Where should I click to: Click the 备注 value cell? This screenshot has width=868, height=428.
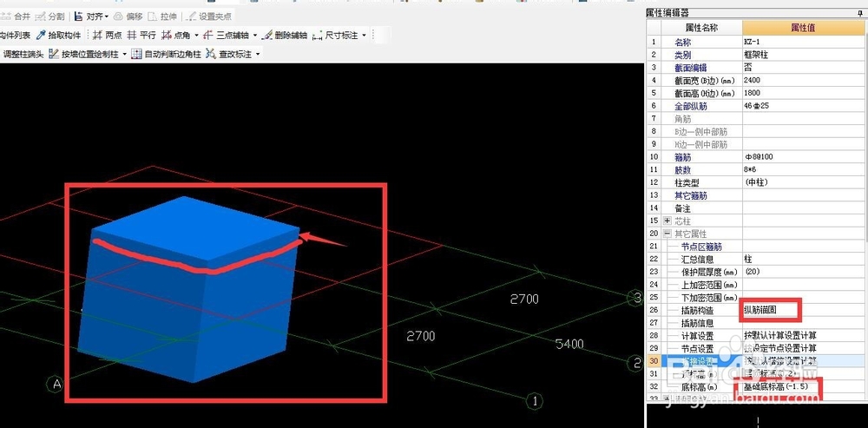click(803, 208)
